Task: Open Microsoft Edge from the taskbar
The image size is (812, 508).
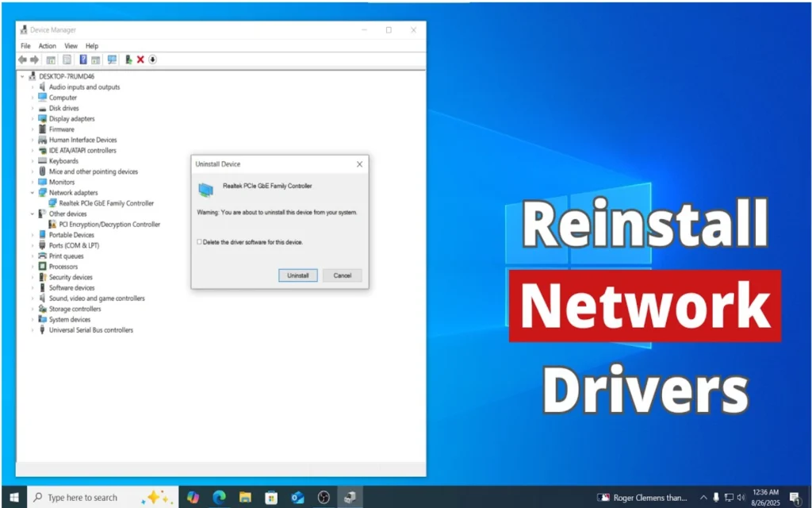Action: 219,497
